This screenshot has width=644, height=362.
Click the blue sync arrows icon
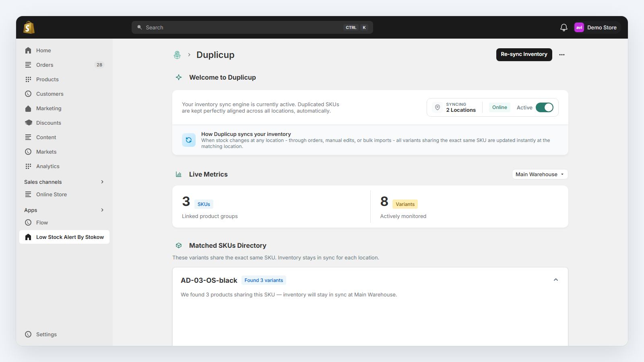click(189, 140)
